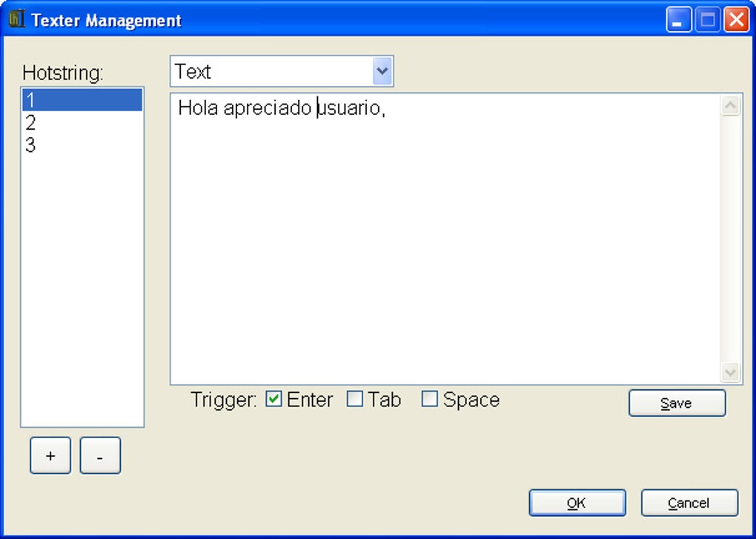Click the Save button
Screen dimensions: 756x539
tap(676, 403)
